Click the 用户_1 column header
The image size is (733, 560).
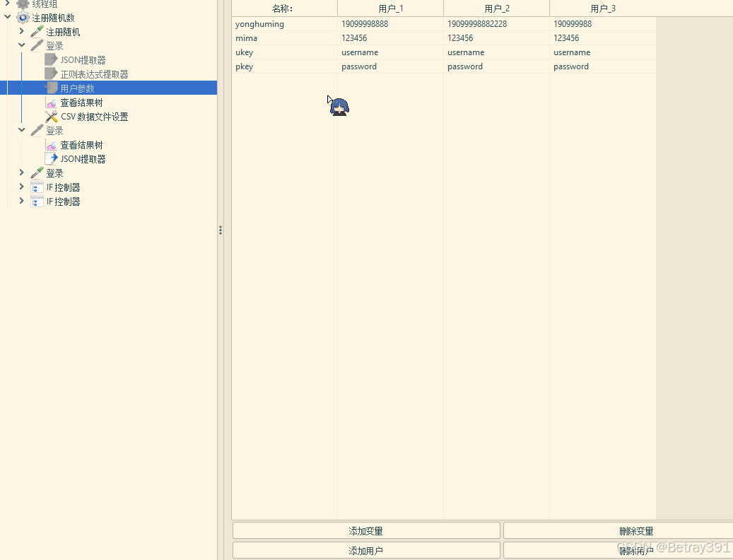pos(390,8)
